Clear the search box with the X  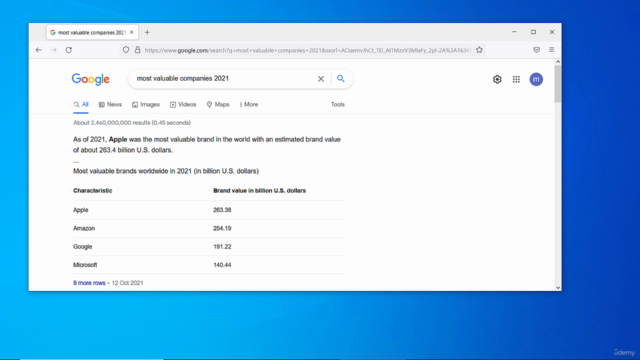321,79
